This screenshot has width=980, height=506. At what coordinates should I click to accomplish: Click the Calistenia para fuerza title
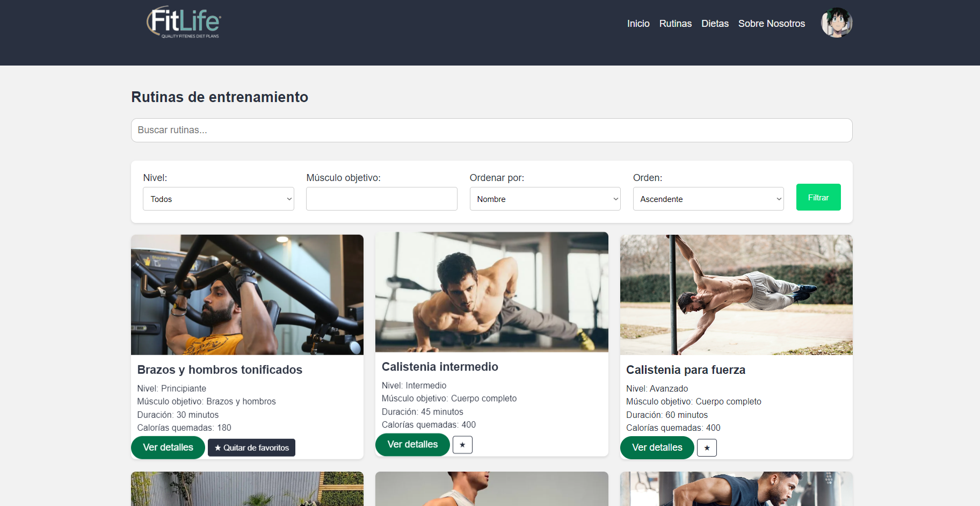pos(686,370)
